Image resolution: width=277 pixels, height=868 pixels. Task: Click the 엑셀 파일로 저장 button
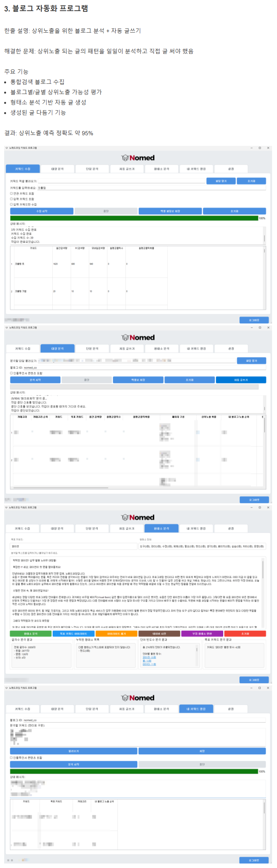[x=170, y=211]
